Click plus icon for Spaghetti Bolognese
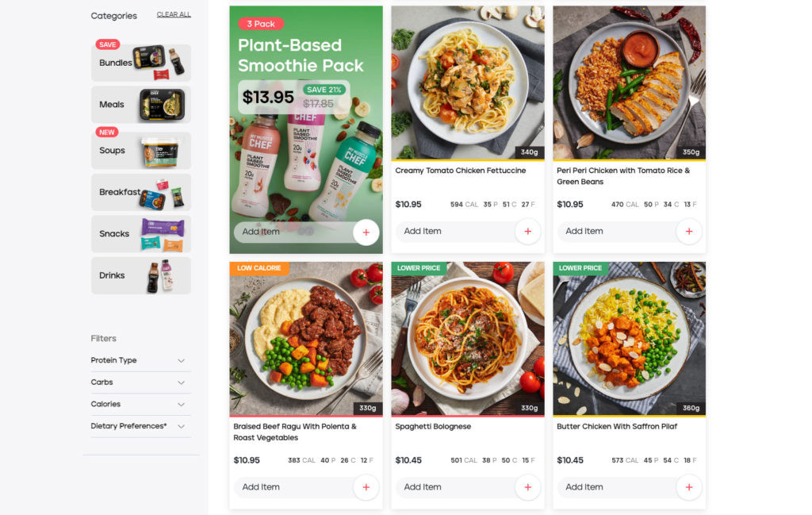 pyautogui.click(x=527, y=487)
